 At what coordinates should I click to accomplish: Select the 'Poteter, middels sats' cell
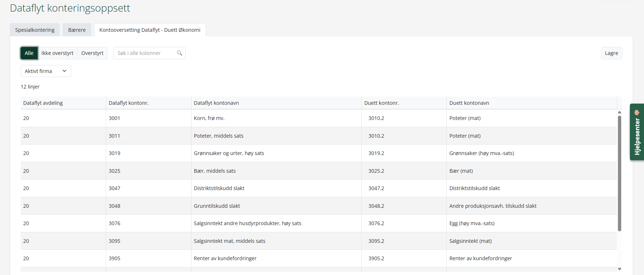pyautogui.click(x=276, y=136)
